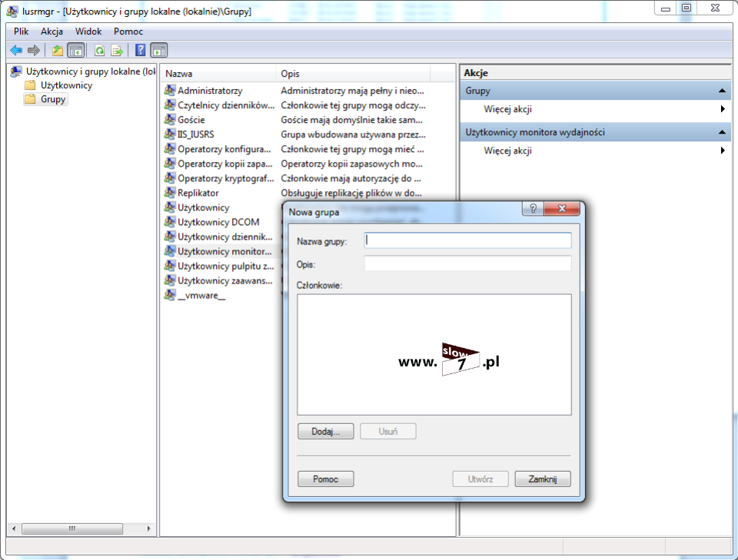Open the Plik menu
Screen dimensions: 738x560
(x=22, y=31)
